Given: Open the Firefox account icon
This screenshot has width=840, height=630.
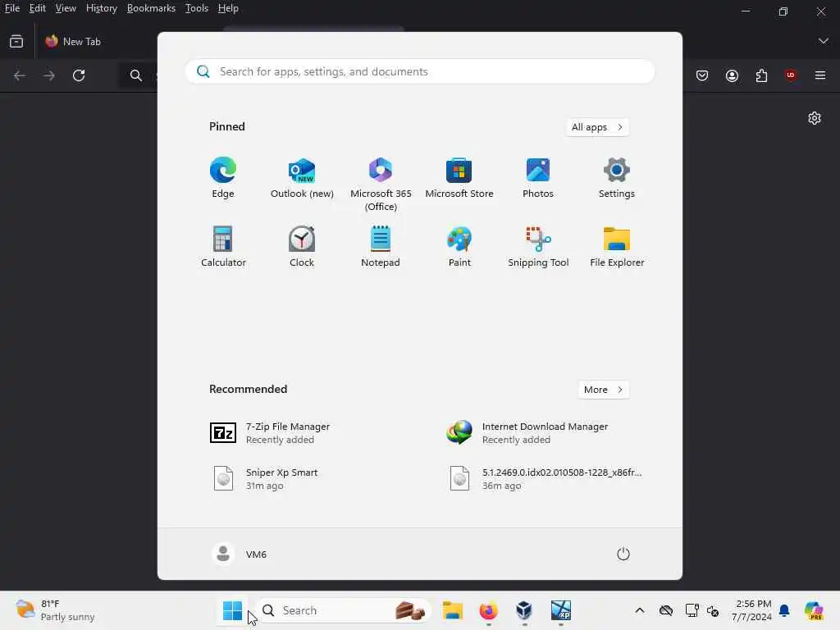Looking at the screenshot, I should tap(732, 75).
